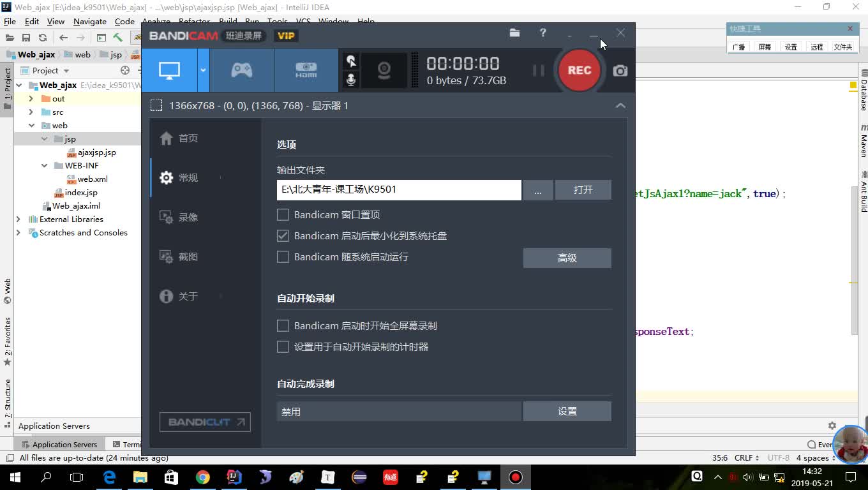This screenshot has height=490, width=868.
Task: Expand the src folder in project tree
Action: pyautogui.click(x=31, y=112)
